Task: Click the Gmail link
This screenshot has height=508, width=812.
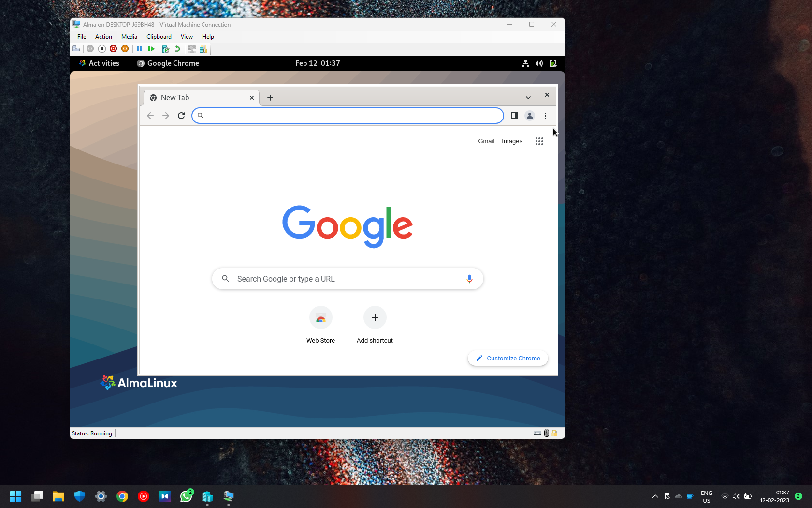Action: (486, 141)
